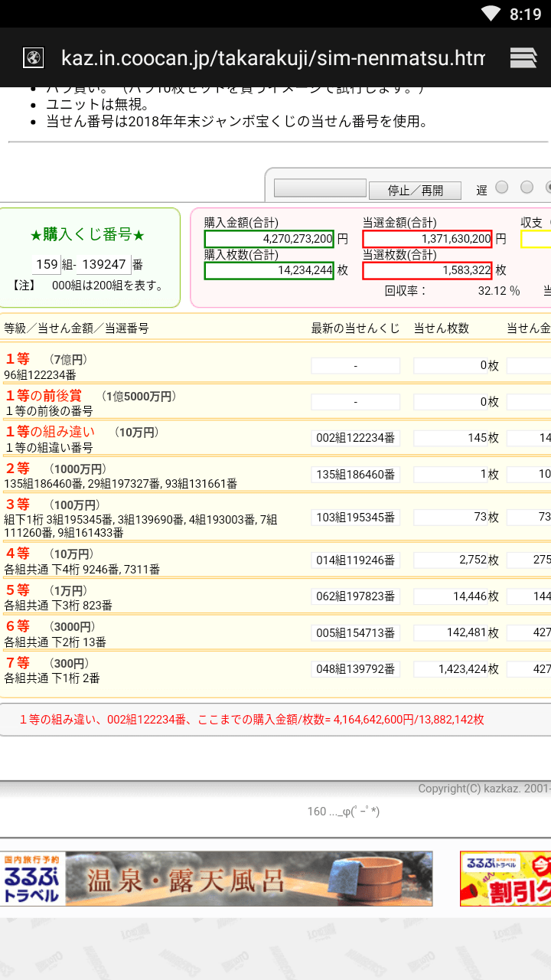
Task: Click the 4等 winning count field showing 2,752
Action: 457,560
